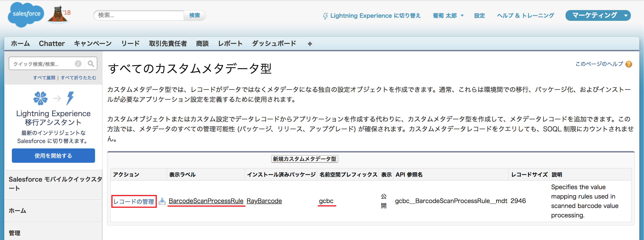Image resolution: width=644 pixels, height=240 pixels.
Task: Open the 設定 link in header
Action: (479, 15)
